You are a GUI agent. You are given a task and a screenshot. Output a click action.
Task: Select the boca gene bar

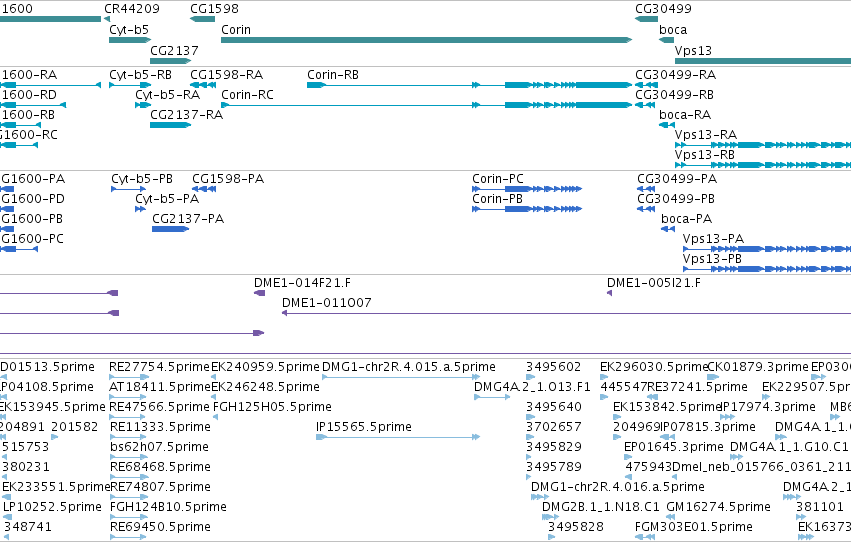[x=666, y=40]
